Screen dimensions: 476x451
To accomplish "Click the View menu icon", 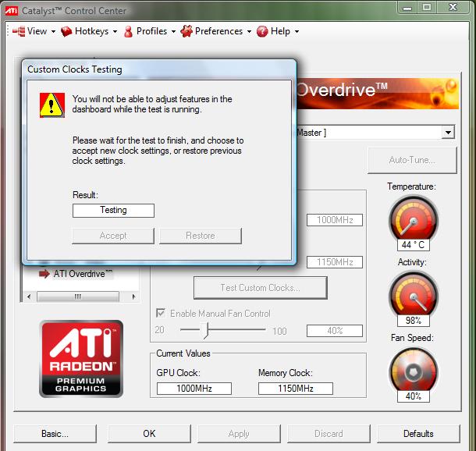I will [x=19, y=31].
